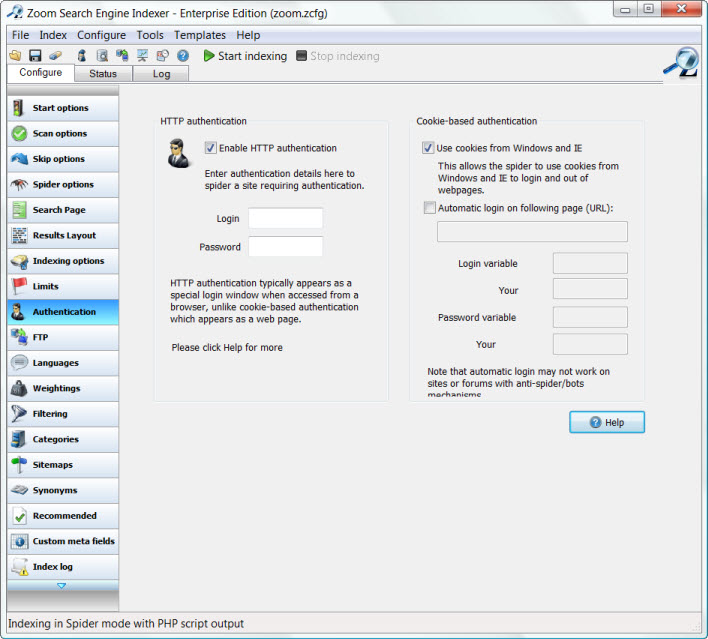Open Scan options in the sidebar
This screenshot has width=708, height=639.
pos(63,134)
